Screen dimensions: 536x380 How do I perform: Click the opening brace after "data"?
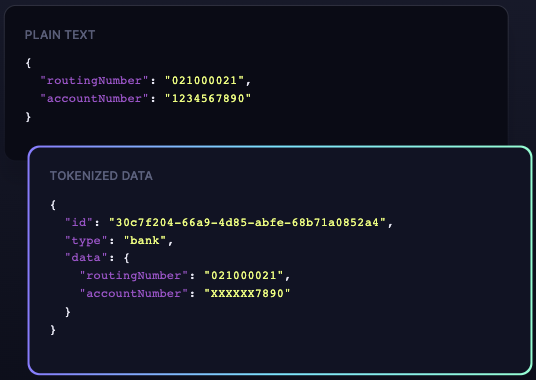[126, 258]
